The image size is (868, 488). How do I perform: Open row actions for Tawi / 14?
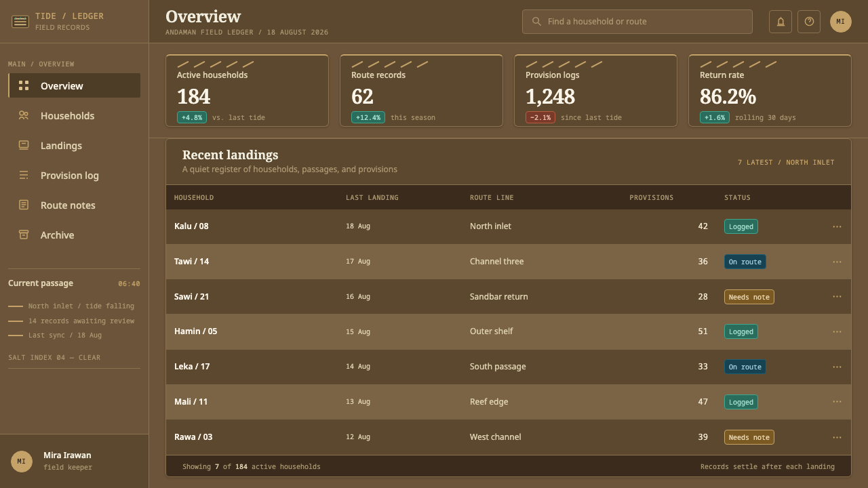click(x=837, y=262)
